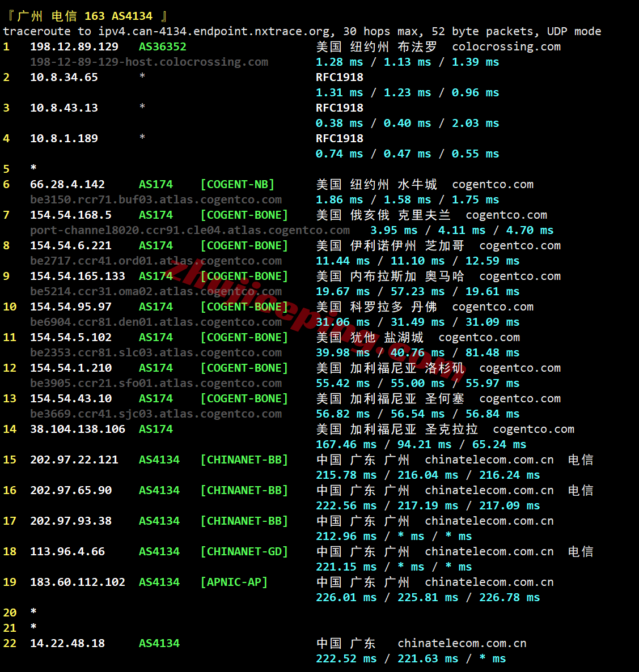This screenshot has width=639, height=672.
Task: Click the [COGENT-NB] tag on hop 6
Action: [238, 184]
